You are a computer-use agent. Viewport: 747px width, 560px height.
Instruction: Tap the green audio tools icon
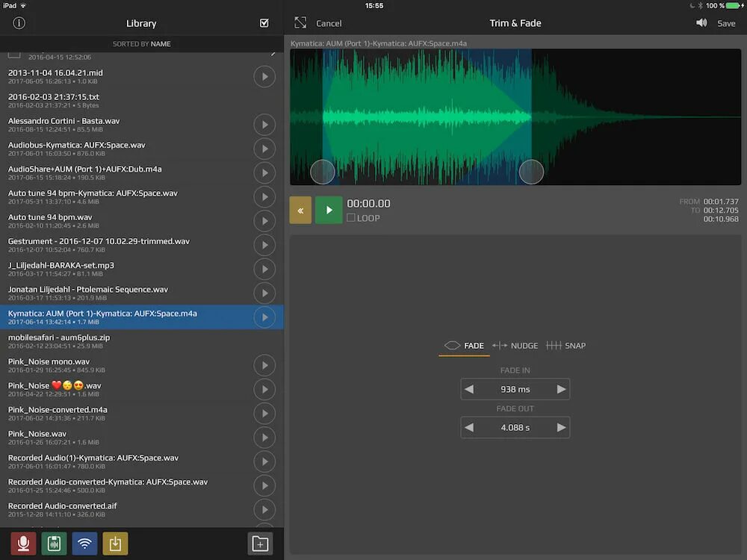[54, 544]
